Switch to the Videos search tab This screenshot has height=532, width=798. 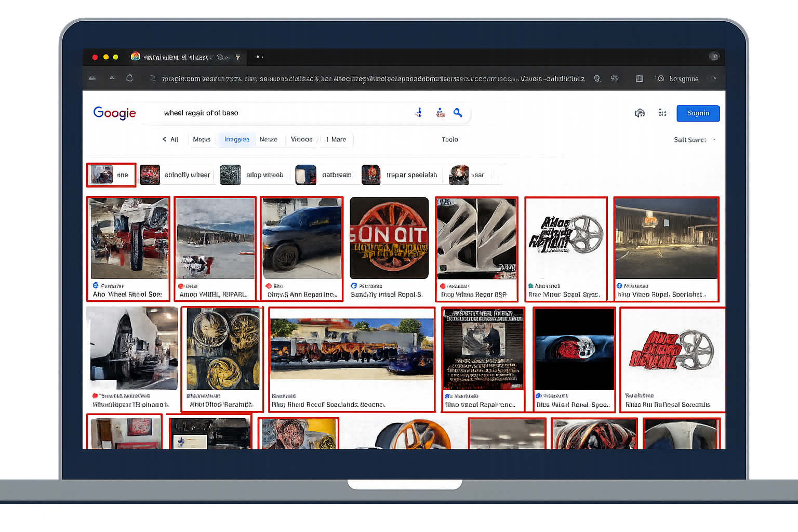301,139
